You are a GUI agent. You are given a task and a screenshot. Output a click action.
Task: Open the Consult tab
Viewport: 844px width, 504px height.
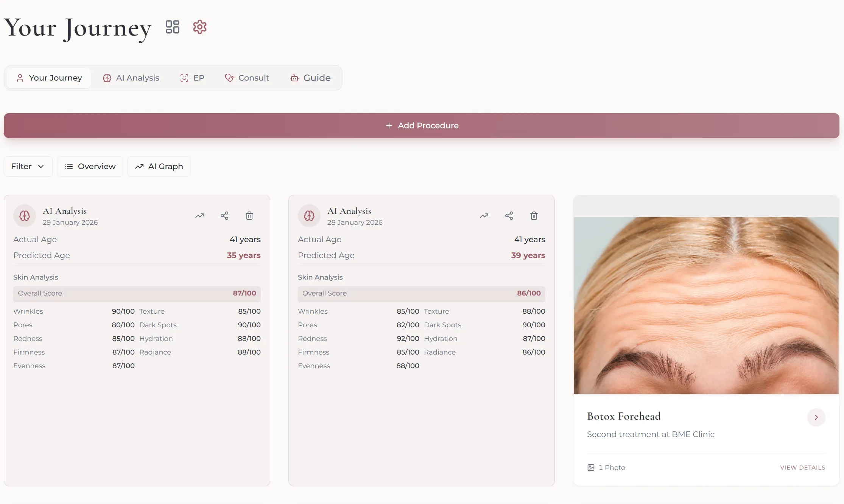pos(247,78)
